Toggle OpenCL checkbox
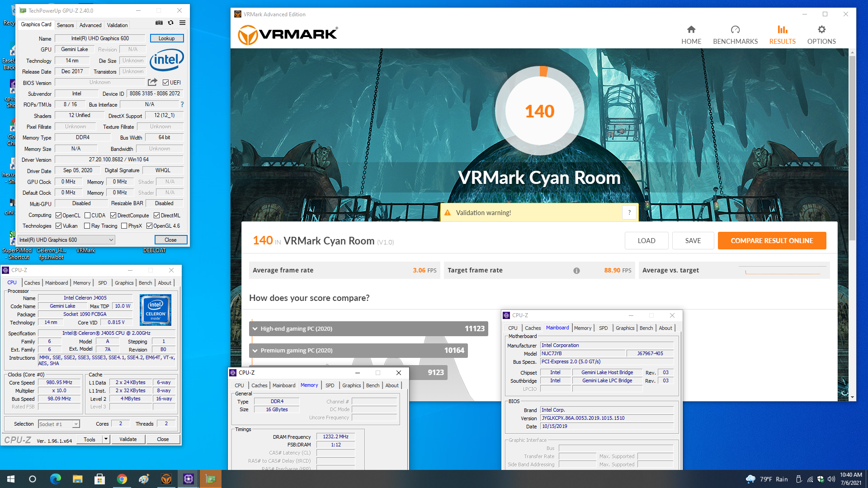The width and height of the screenshot is (868, 488). pos(58,216)
